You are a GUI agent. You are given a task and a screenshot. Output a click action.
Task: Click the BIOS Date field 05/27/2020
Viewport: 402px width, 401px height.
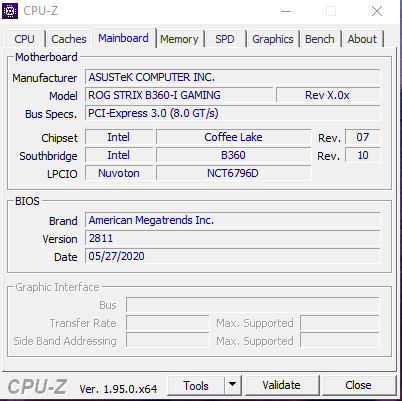click(x=233, y=257)
